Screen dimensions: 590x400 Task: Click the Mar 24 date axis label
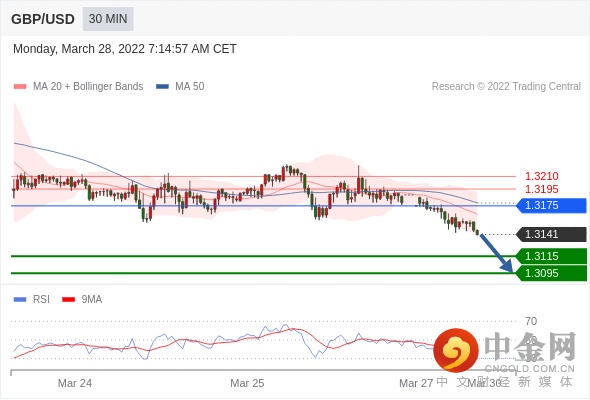coord(75,383)
